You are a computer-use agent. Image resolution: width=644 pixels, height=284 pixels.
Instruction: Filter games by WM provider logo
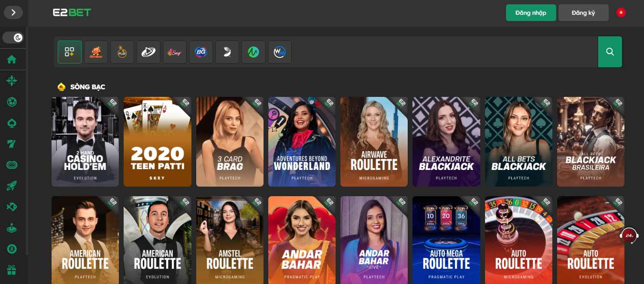[x=279, y=52]
